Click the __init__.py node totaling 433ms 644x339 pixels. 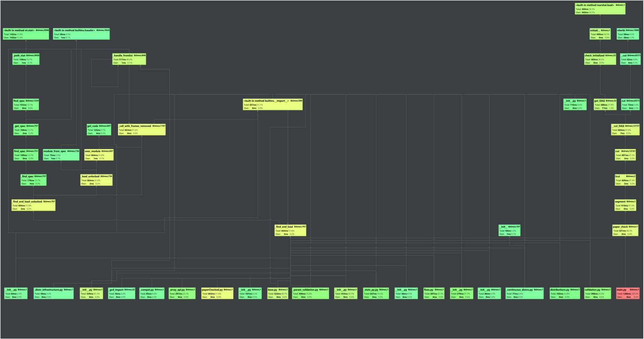pos(346,293)
